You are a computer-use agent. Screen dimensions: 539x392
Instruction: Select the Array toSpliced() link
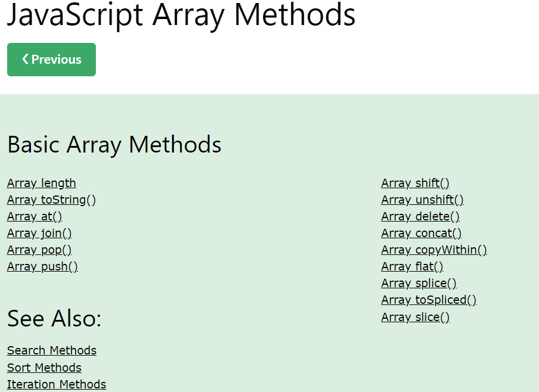(428, 300)
